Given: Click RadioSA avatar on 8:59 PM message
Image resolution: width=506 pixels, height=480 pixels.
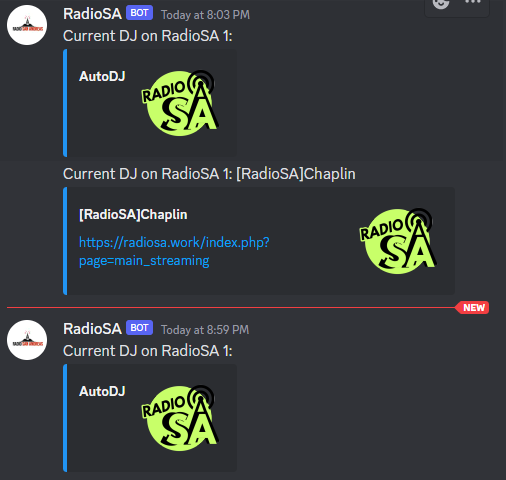Looking at the screenshot, I should coord(27,340).
